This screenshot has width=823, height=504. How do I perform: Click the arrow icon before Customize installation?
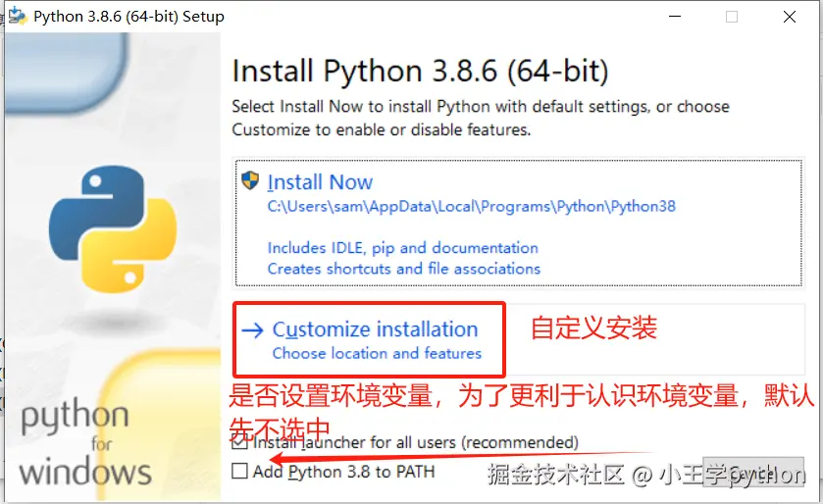pyautogui.click(x=253, y=330)
